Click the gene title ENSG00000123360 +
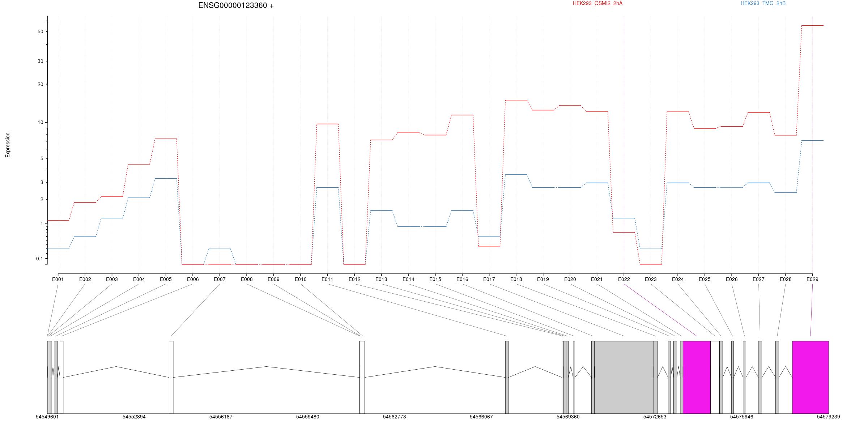 [236, 5]
